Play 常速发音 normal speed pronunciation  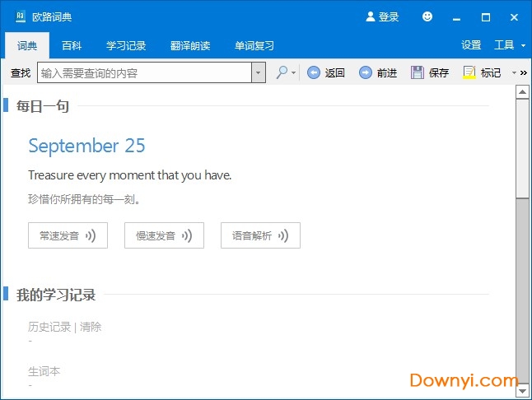pos(68,235)
